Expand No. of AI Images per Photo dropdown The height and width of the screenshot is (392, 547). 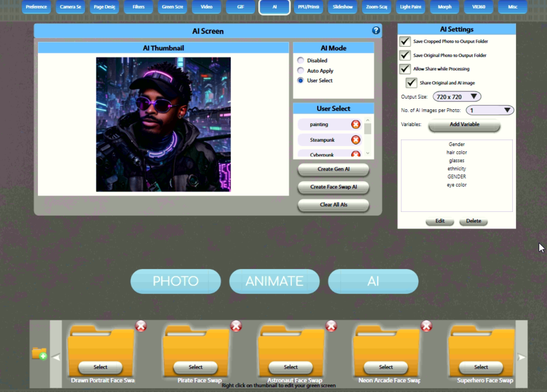click(x=490, y=110)
